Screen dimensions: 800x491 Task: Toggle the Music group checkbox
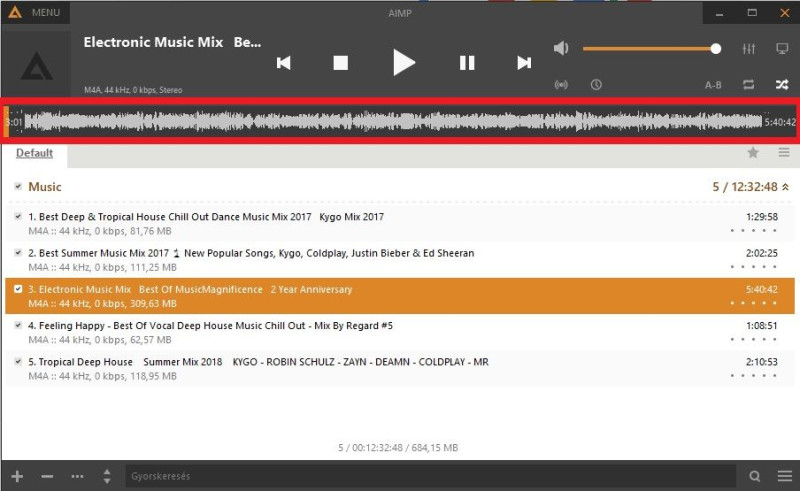pyautogui.click(x=18, y=186)
